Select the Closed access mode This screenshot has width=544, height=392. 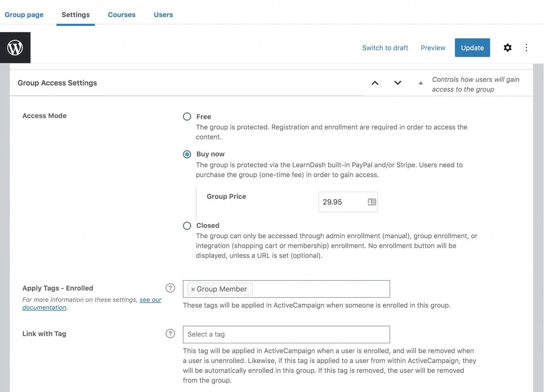coord(187,226)
